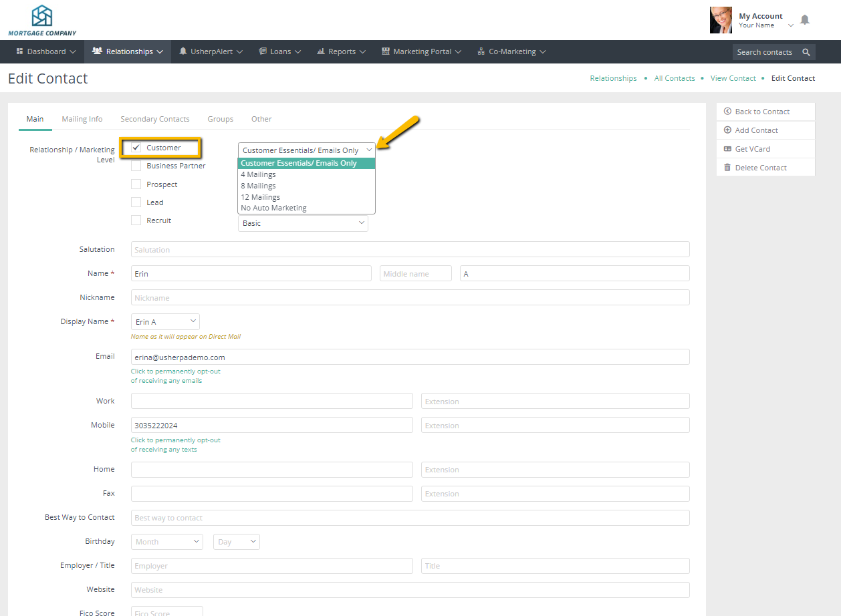Viewport: 841px width, 616px height.
Task: Enable the Business Partner checkbox
Action: coord(136,166)
